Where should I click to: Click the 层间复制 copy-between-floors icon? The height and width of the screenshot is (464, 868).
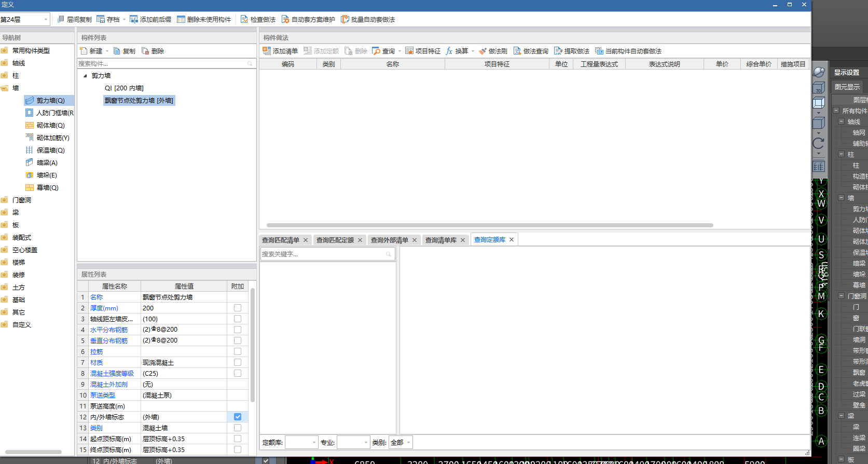[x=61, y=19]
